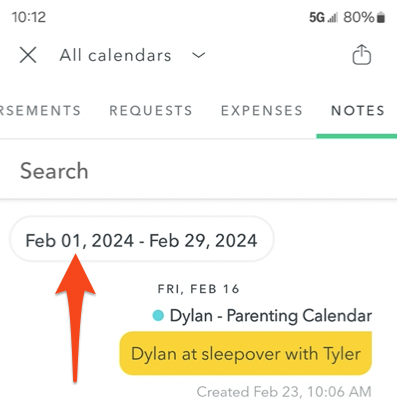Close the calendar view with X icon
This screenshot has height=406, width=397.
tap(28, 55)
